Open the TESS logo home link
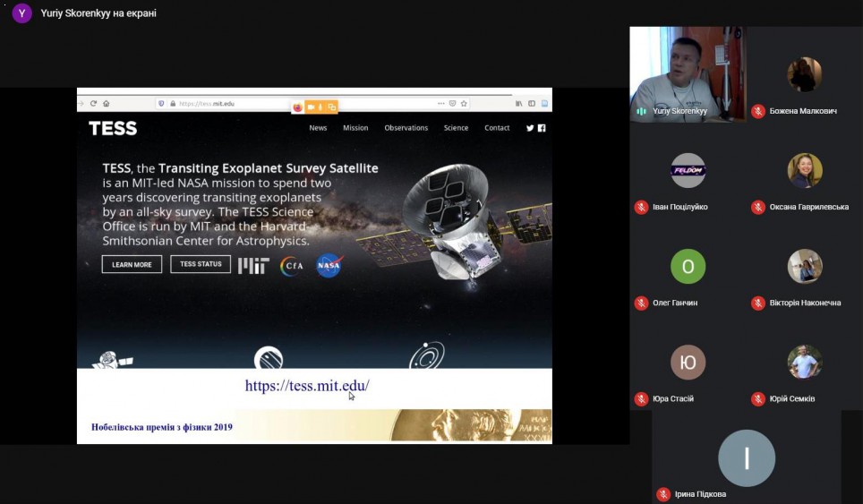 coord(113,128)
